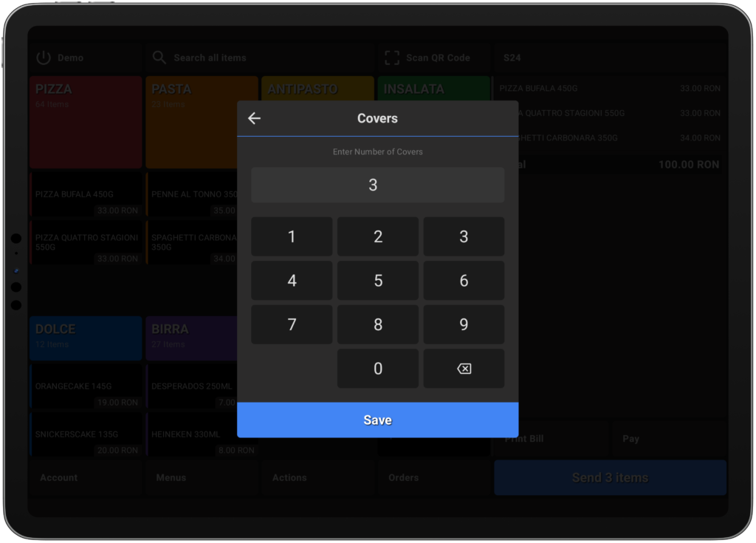Image resolution: width=756 pixels, height=543 pixels.
Task: Tap keypad digit 4
Action: click(292, 281)
